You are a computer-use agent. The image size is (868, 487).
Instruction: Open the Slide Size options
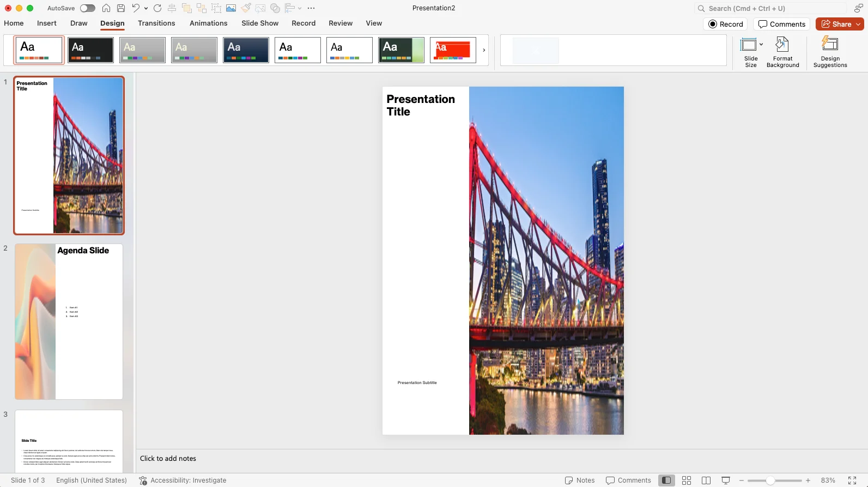(x=751, y=52)
